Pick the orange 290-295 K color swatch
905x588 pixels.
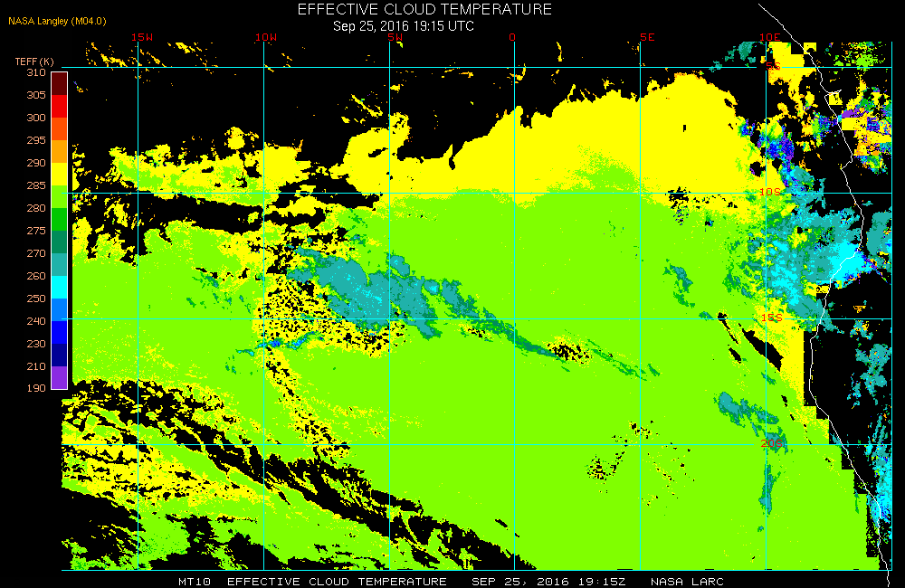coord(60,151)
